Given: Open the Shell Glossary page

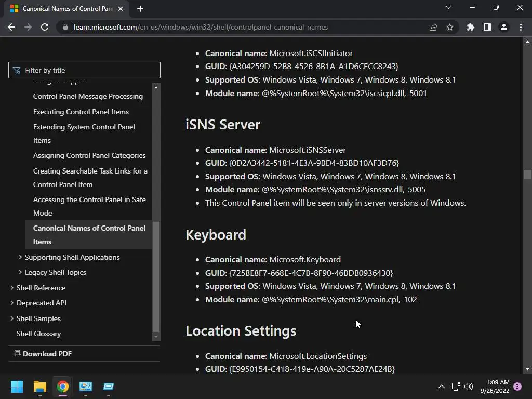Looking at the screenshot, I should (38, 334).
